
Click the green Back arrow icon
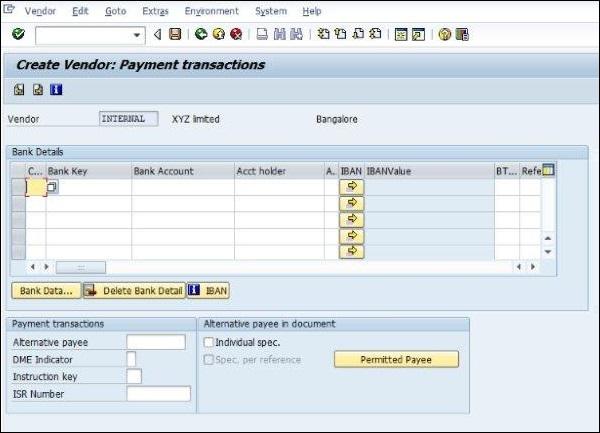[201, 34]
